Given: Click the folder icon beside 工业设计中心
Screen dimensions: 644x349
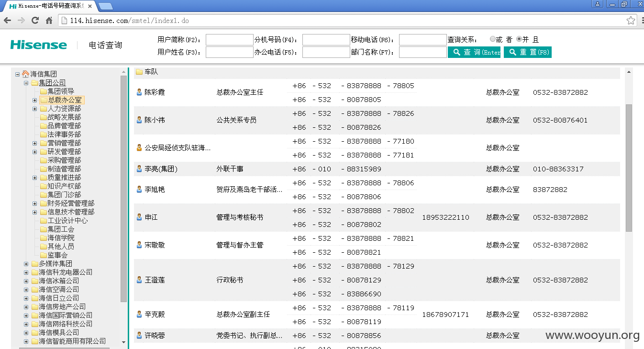Looking at the screenshot, I should click(43, 221).
